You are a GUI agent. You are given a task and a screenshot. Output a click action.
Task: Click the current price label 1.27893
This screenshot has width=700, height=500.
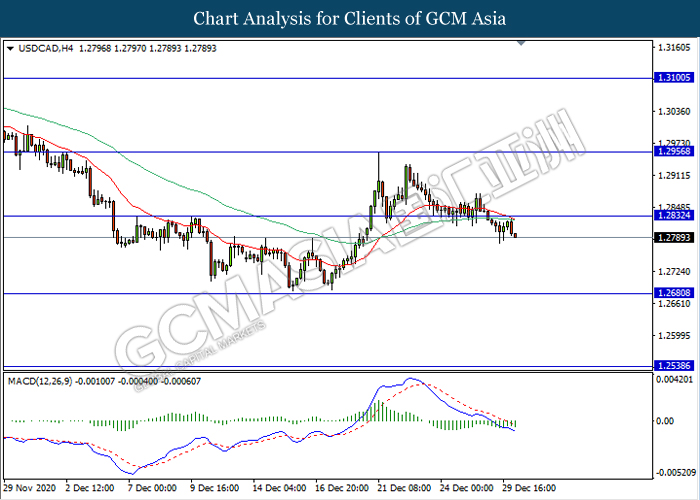(674, 237)
